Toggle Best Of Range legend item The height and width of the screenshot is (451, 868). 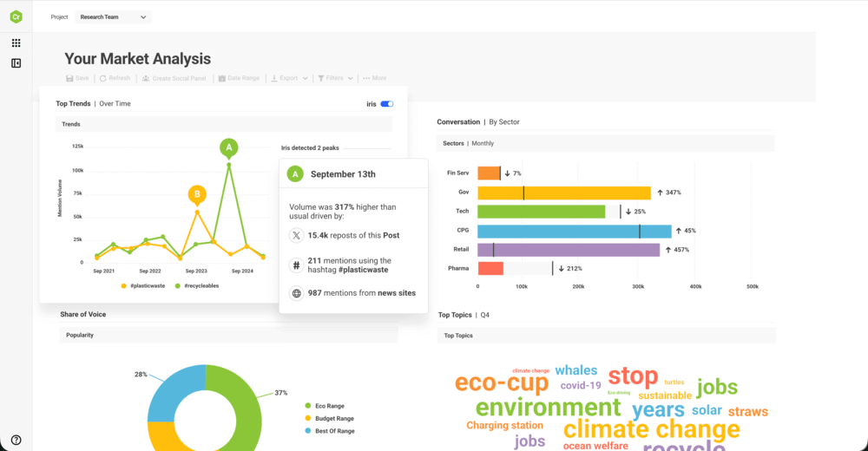click(x=330, y=431)
